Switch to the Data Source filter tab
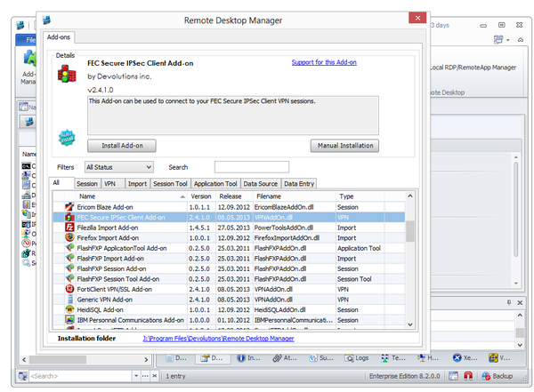 tap(261, 184)
